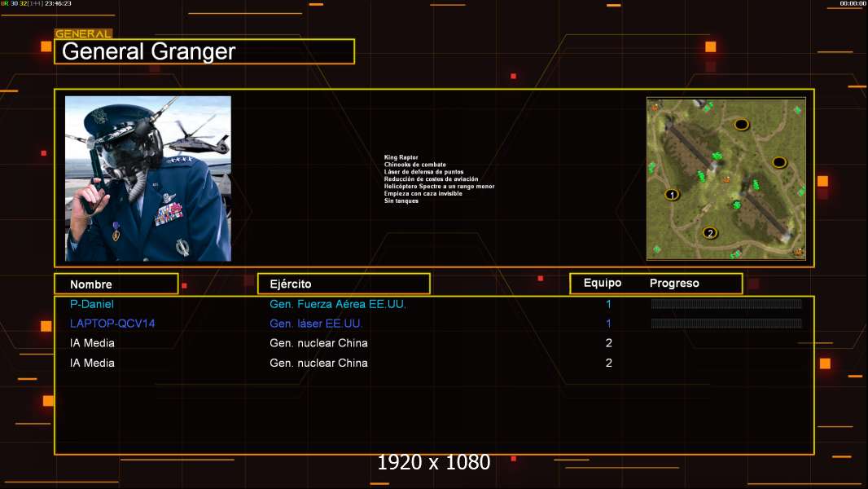Click the 23:46:23 clock readout
The width and height of the screenshot is (868, 489).
[58, 3]
